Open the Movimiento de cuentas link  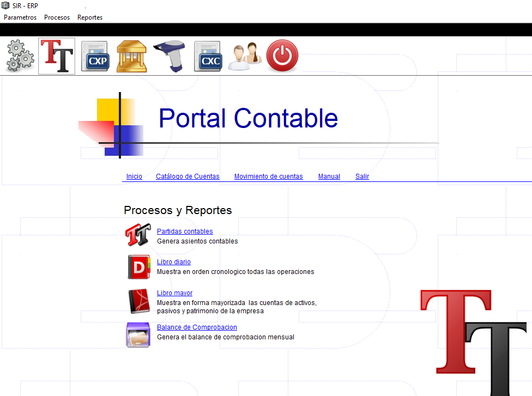coord(268,176)
